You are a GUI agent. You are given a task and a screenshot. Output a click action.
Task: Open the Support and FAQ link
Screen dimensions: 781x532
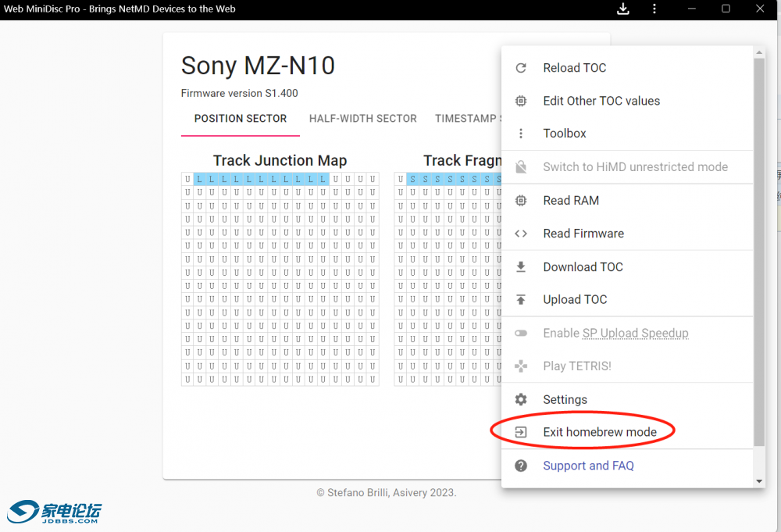(x=588, y=466)
